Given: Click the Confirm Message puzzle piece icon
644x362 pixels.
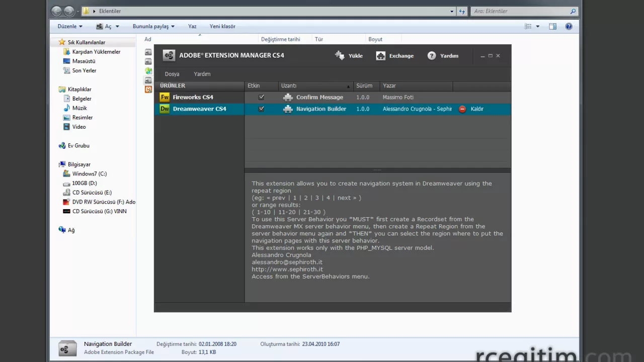Looking at the screenshot, I should click(x=288, y=97).
